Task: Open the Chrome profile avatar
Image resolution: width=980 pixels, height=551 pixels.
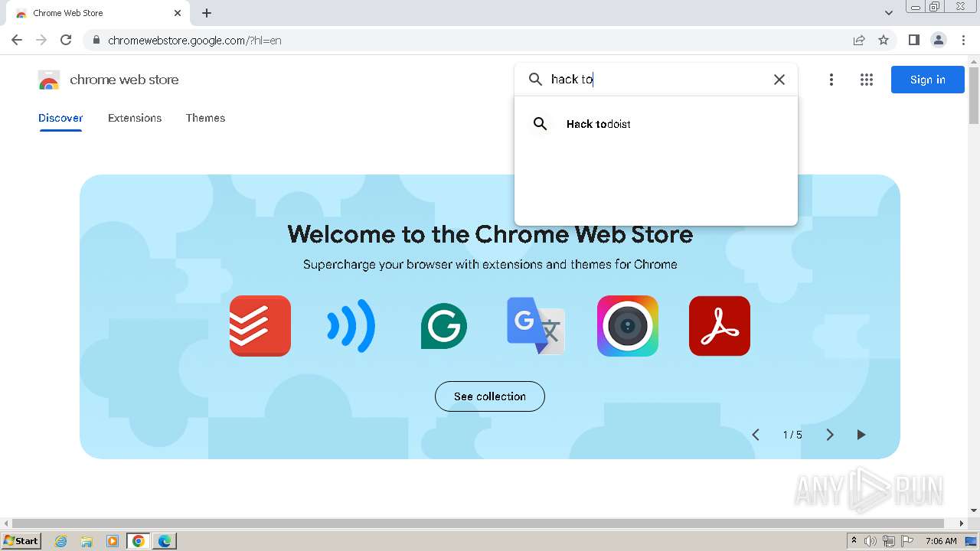Action: point(939,40)
